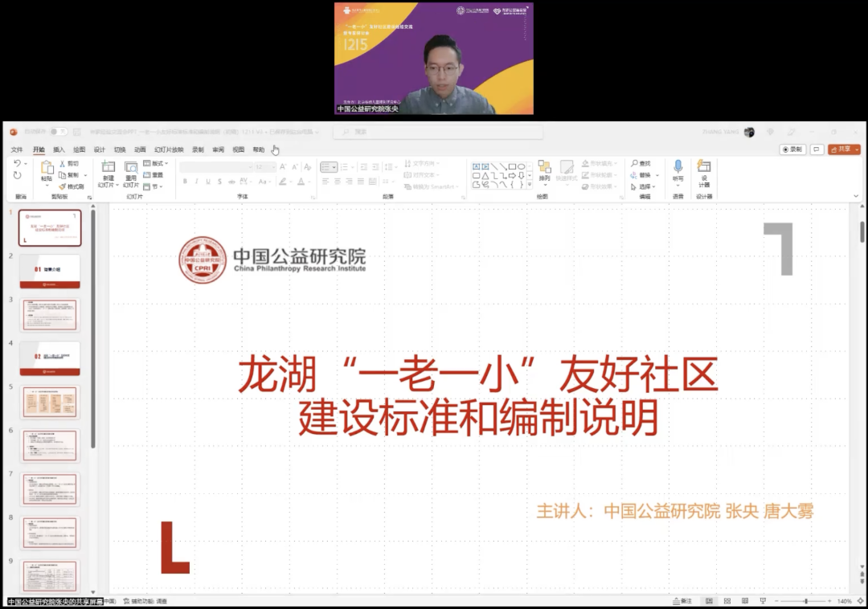868x609 pixels.
Task: Click the Reuse Slides (重用幻灯片) icon
Action: [131, 166]
